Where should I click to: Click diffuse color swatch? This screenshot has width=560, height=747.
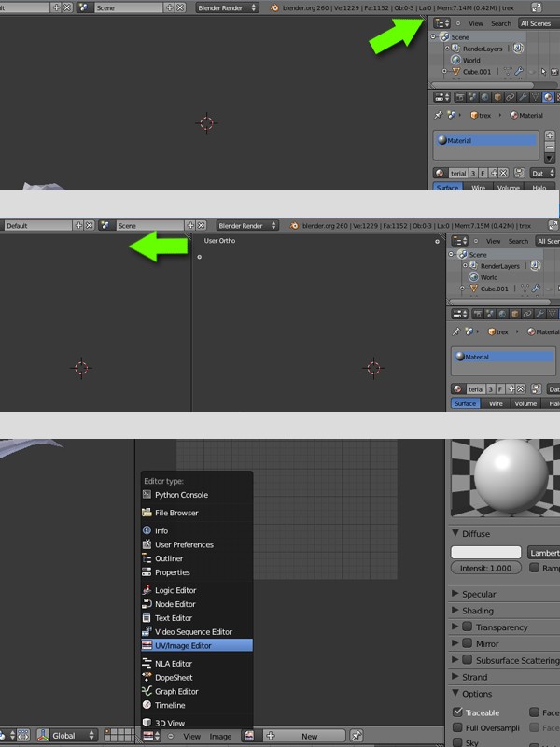[x=485, y=552]
